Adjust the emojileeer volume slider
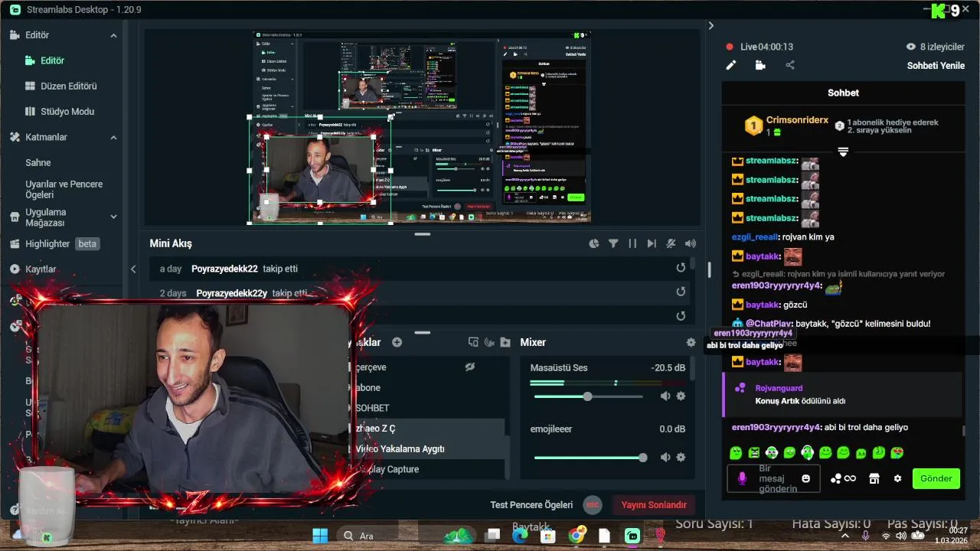Screen dimensions: 980x551 pos(589,458)
